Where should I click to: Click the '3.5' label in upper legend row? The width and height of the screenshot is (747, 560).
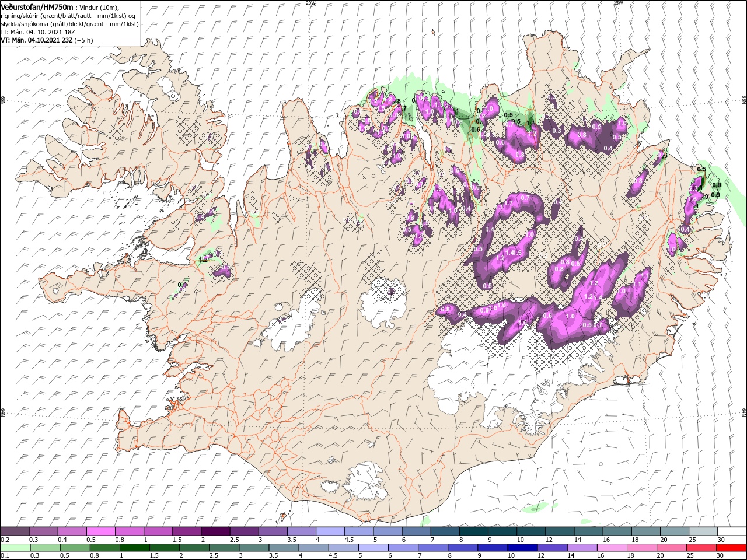pyautogui.click(x=292, y=540)
